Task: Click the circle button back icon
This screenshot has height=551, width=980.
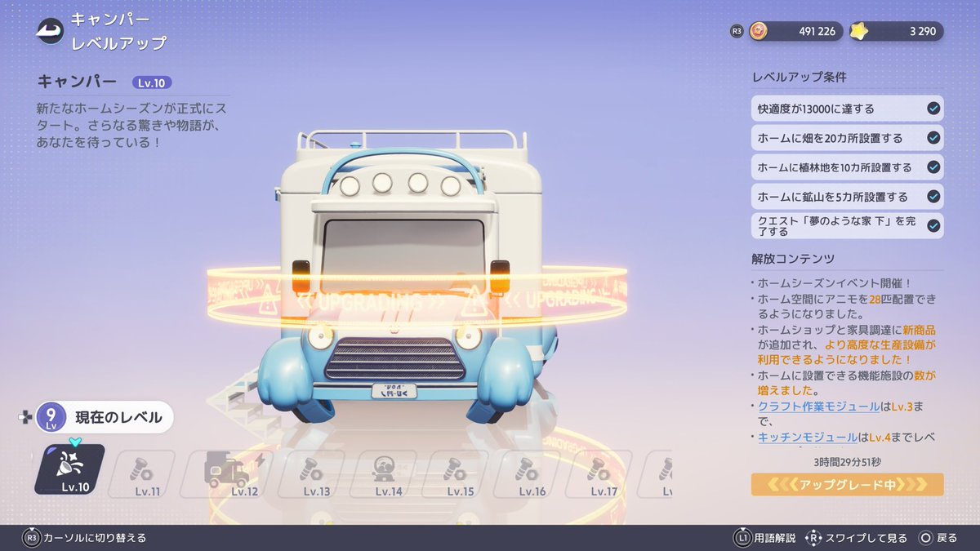Action: [925, 538]
